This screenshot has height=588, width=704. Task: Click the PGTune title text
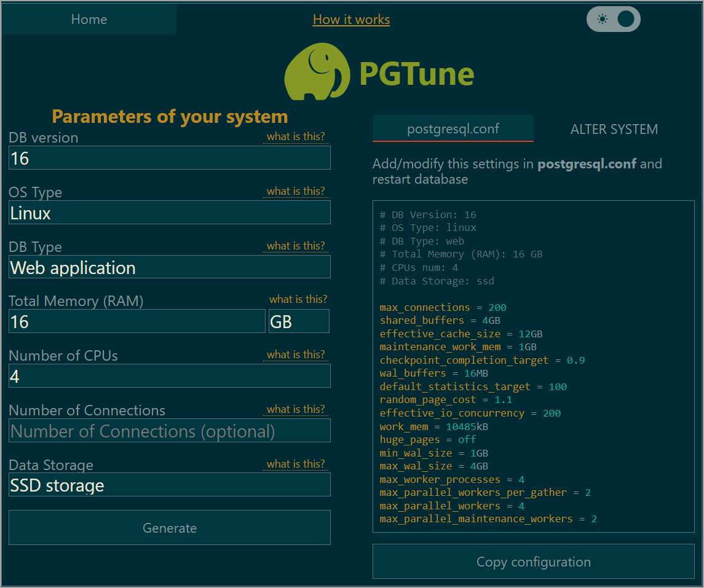pyautogui.click(x=417, y=74)
